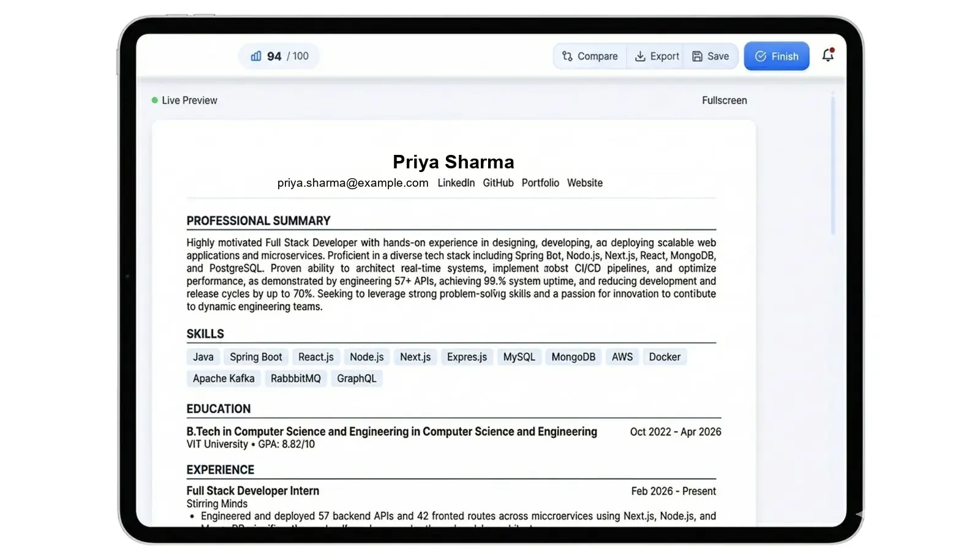Click the React.js skill tag

(x=316, y=357)
